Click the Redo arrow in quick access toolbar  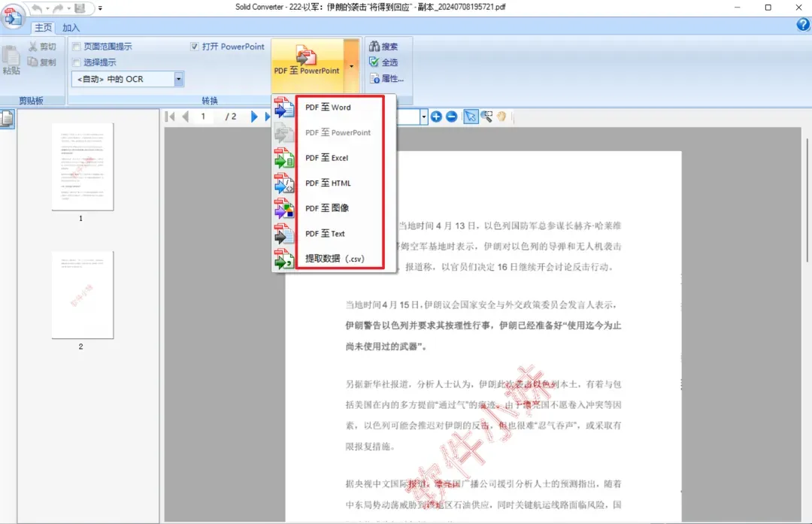click(x=59, y=8)
